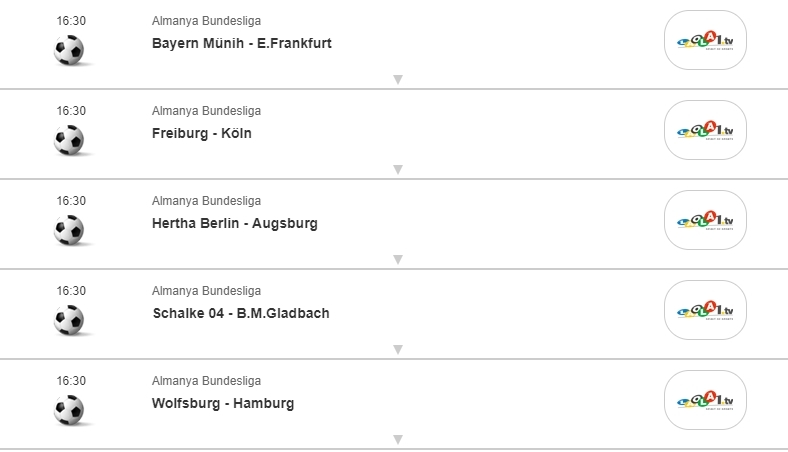Open channel logo for Hertha Berlin - Augsburg
The width and height of the screenshot is (788, 452).
coord(705,220)
